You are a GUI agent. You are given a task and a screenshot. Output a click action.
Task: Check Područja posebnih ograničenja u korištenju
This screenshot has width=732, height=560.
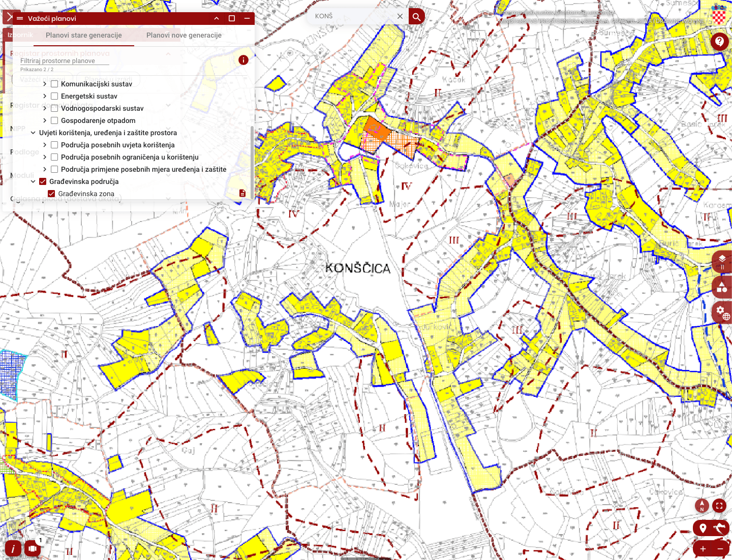click(x=54, y=157)
